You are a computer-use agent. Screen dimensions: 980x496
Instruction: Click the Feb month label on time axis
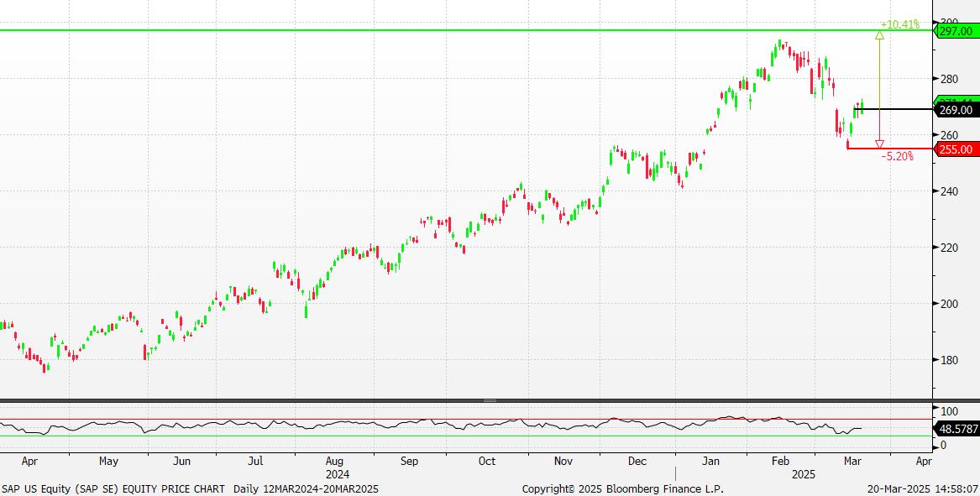click(x=780, y=461)
